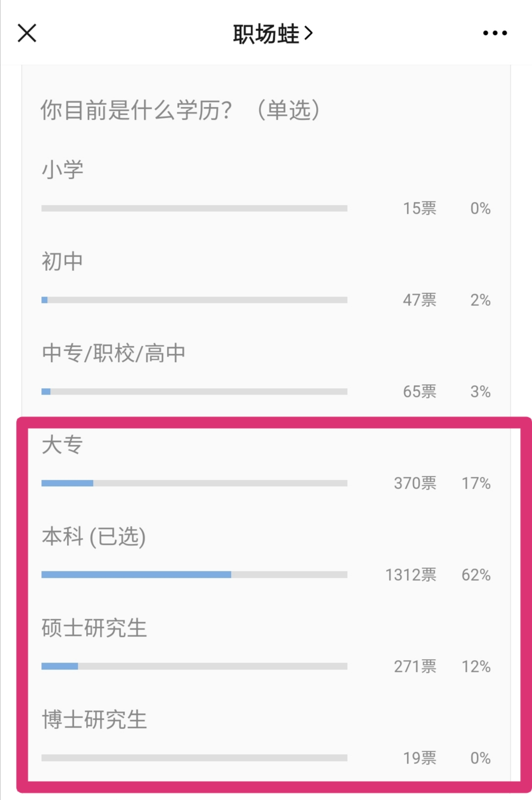
Task: Select the 小学 poll option
Action: (x=63, y=170)
